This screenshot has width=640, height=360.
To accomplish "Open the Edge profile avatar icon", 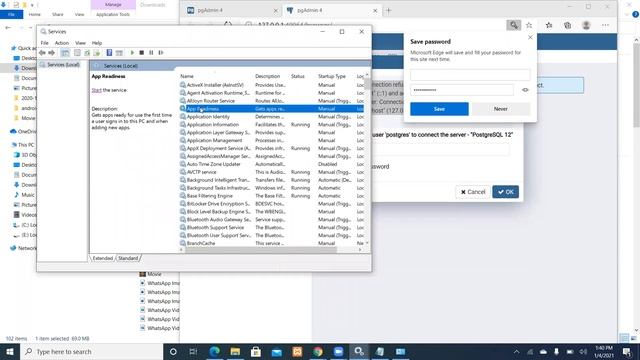I will (x=586, y=25).
